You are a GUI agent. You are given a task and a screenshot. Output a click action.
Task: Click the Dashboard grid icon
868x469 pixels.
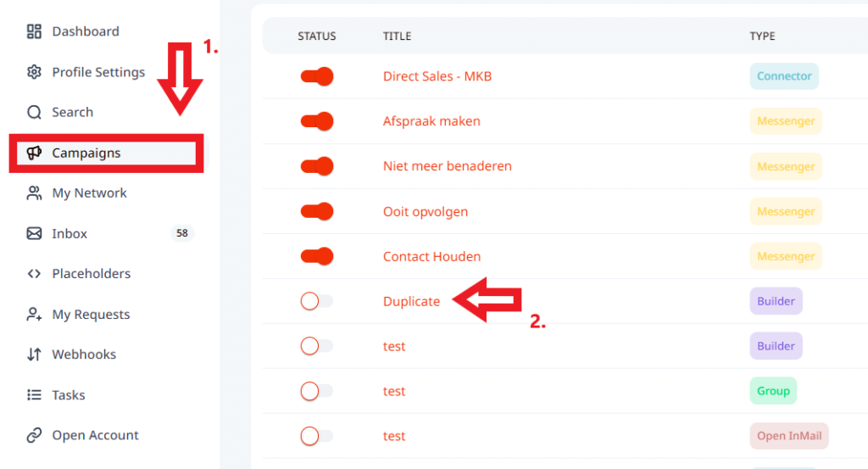(34, 32)
